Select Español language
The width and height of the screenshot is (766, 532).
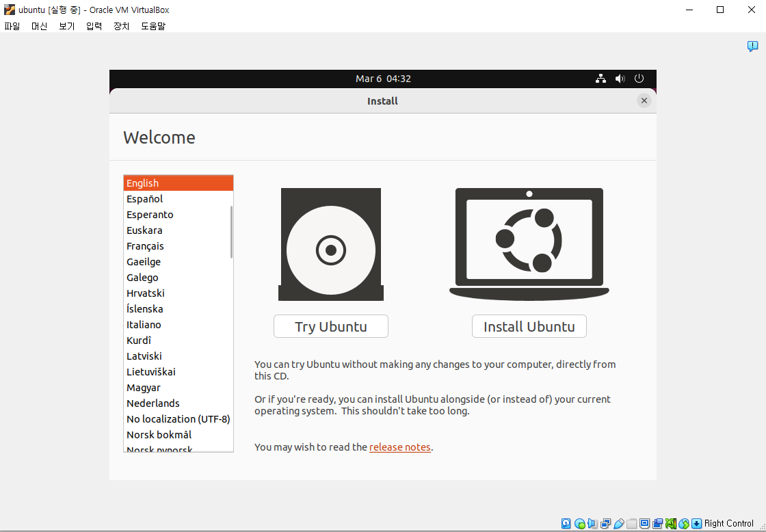[x=179, y=199]
